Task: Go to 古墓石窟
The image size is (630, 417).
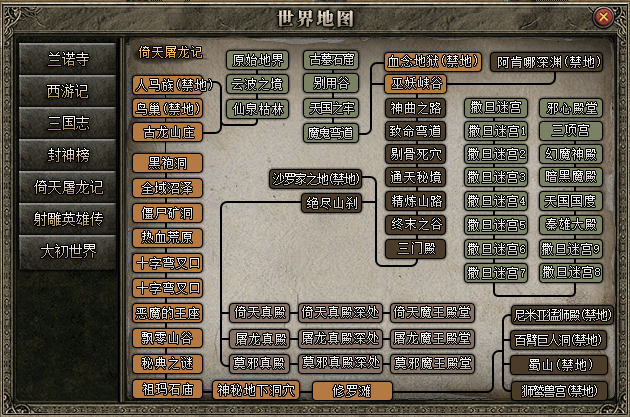Action: pyautogui.click(x=331, y=60)
